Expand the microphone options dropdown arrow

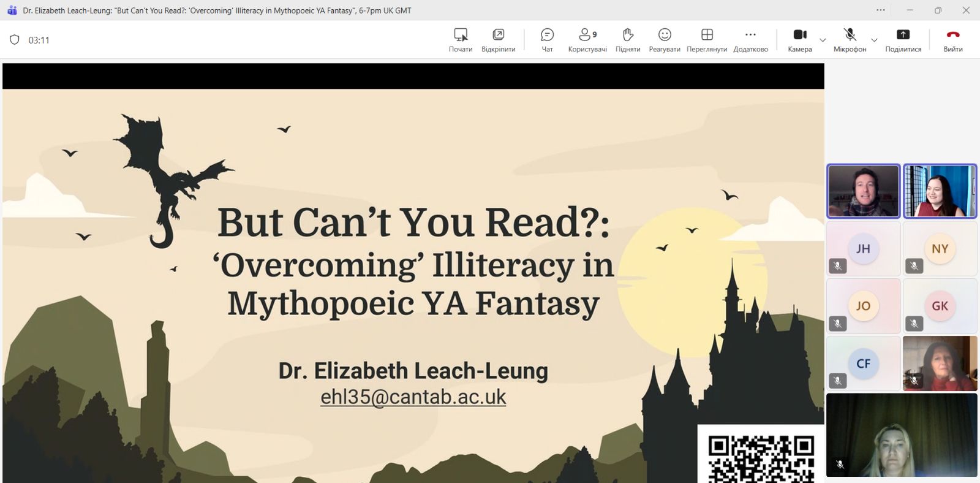point(874,40)
